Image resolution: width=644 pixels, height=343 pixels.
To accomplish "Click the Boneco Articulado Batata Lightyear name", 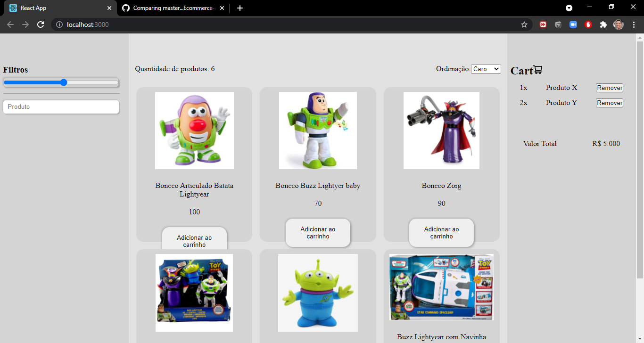I will (194, 190).
